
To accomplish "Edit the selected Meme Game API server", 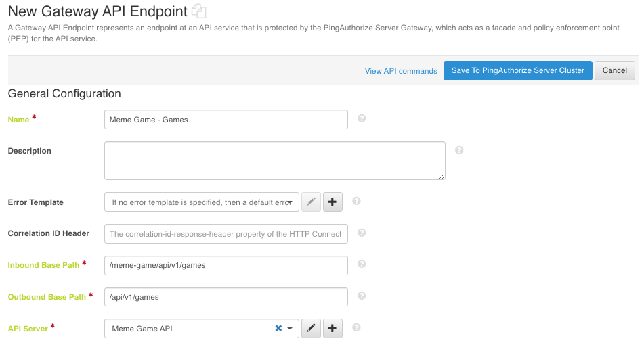I will coord(311,329).
